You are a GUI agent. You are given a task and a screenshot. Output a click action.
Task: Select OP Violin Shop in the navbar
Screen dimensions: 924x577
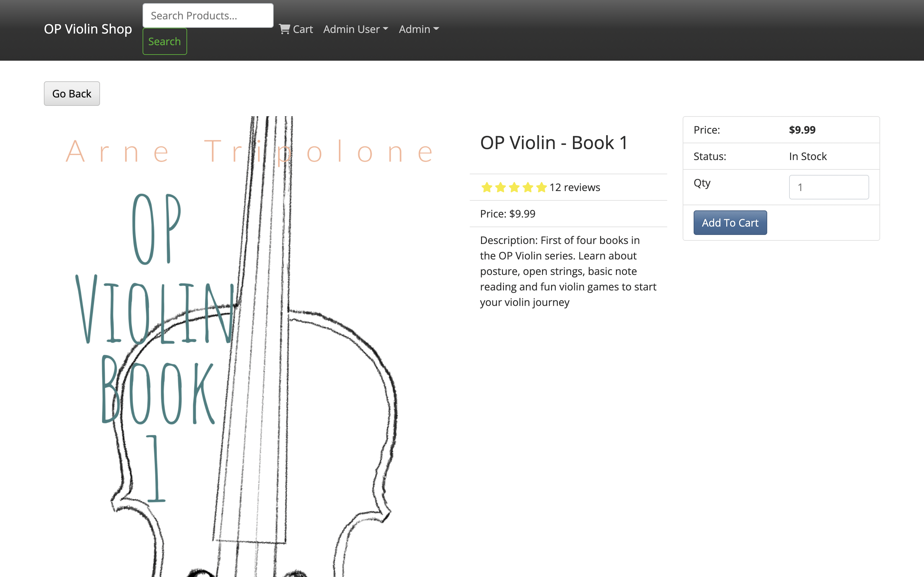88,29
